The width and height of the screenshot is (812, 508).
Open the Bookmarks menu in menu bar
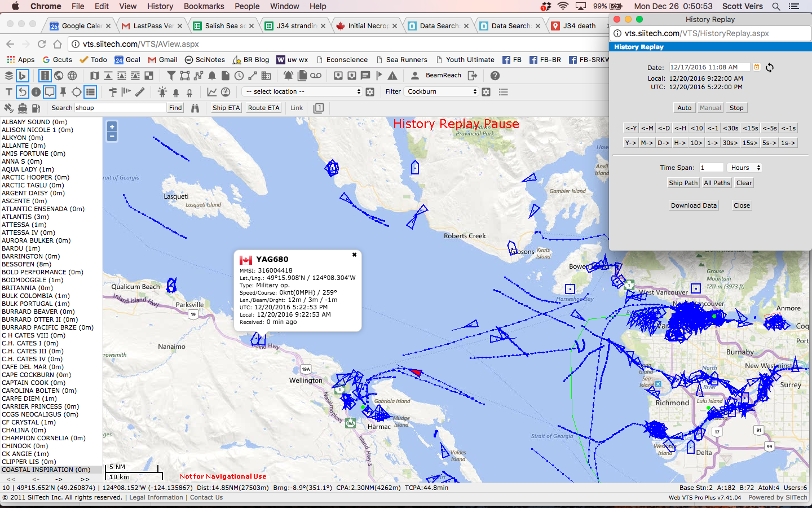204,6
